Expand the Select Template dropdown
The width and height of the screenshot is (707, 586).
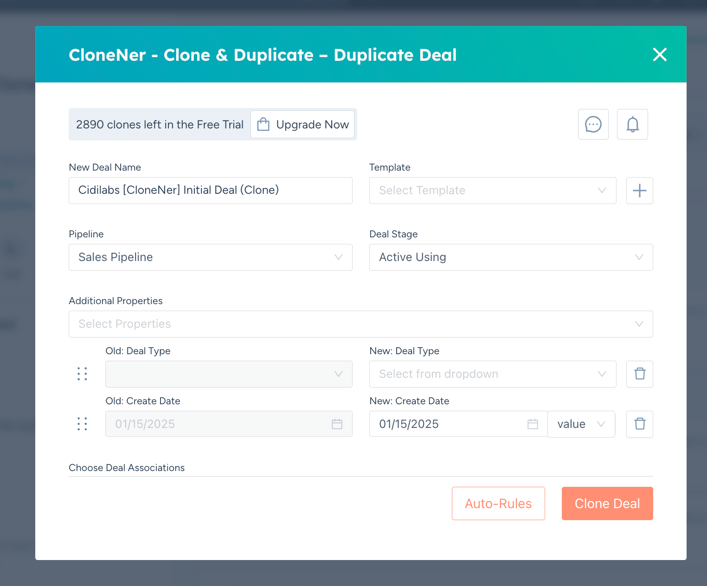coord(492,191)
